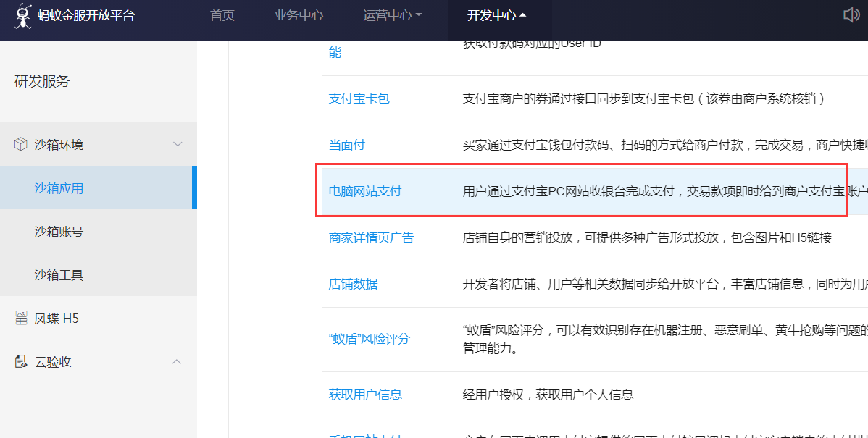Open the 当面付 link
This screenshot has width=868, height=438.
point(347,145)
